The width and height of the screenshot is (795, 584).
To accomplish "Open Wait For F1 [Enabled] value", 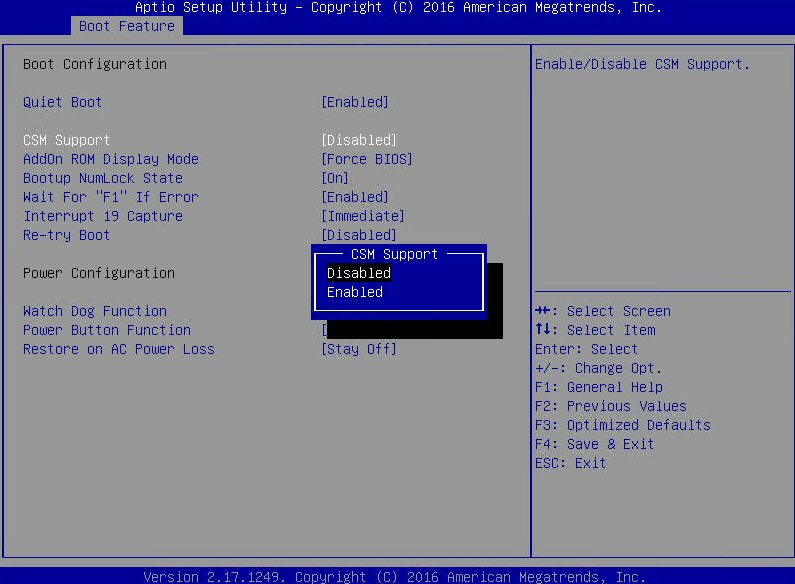I will click(355, 197).
